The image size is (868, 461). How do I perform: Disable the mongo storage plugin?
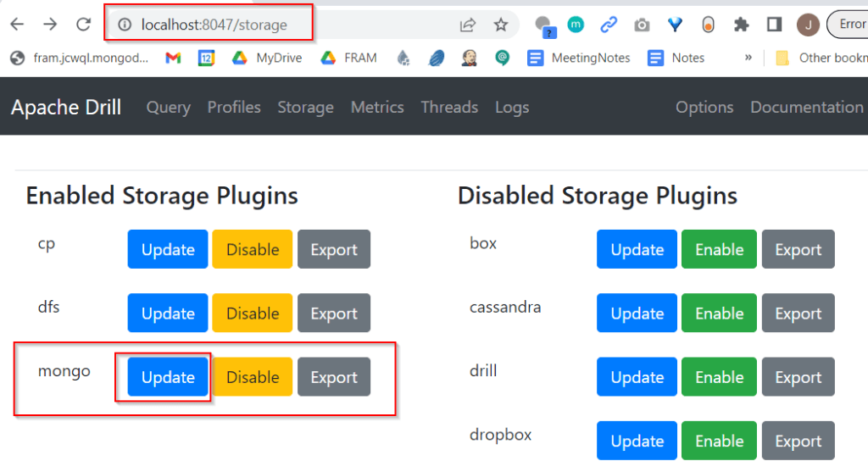(x=253, y=377)
